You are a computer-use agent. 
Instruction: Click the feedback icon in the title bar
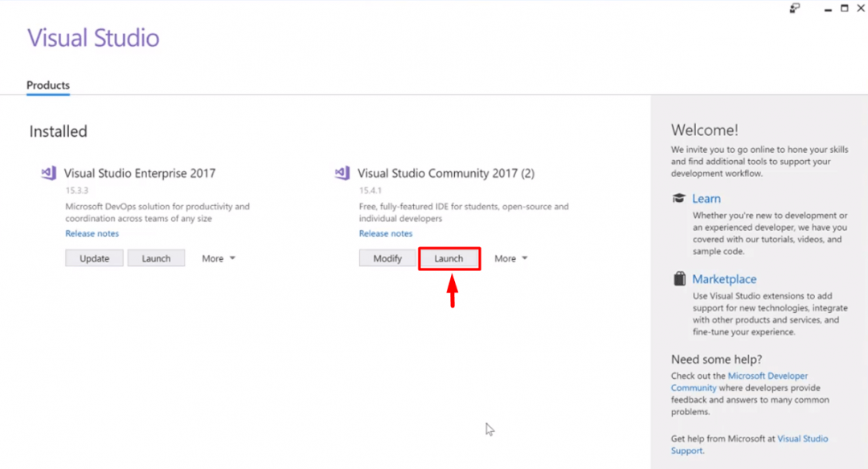point(795,8)
